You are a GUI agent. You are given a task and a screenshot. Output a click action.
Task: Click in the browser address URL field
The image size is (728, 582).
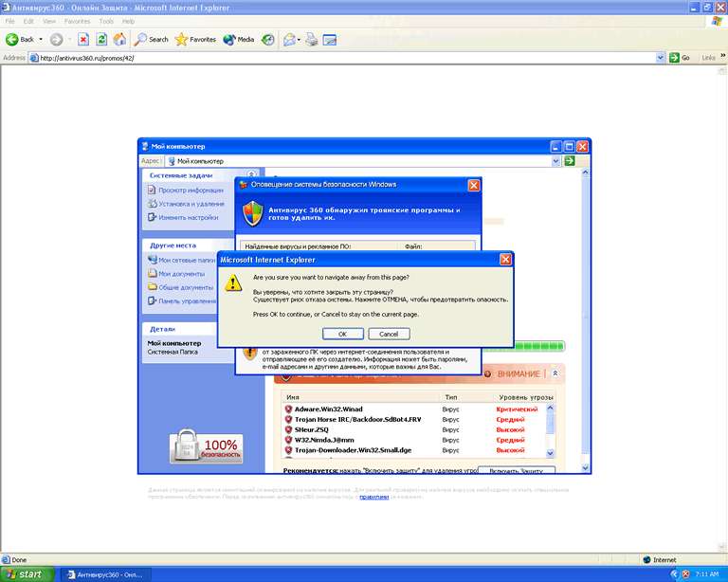click(x=332, y=58)
